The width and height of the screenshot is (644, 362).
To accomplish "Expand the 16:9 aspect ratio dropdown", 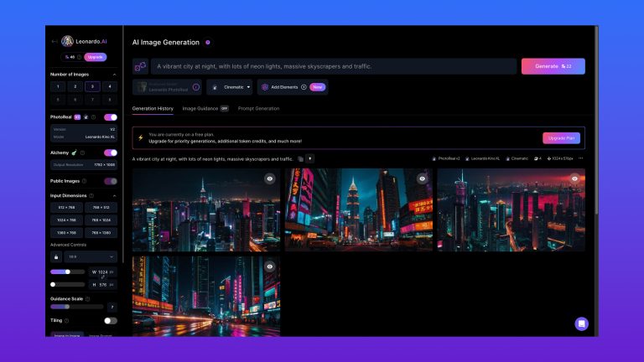I will point(91,256).
